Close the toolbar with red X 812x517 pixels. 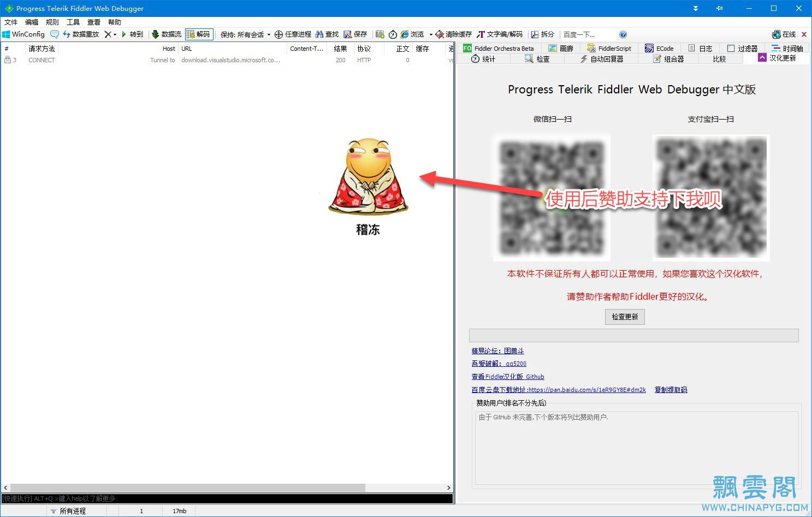pos(804,34)
